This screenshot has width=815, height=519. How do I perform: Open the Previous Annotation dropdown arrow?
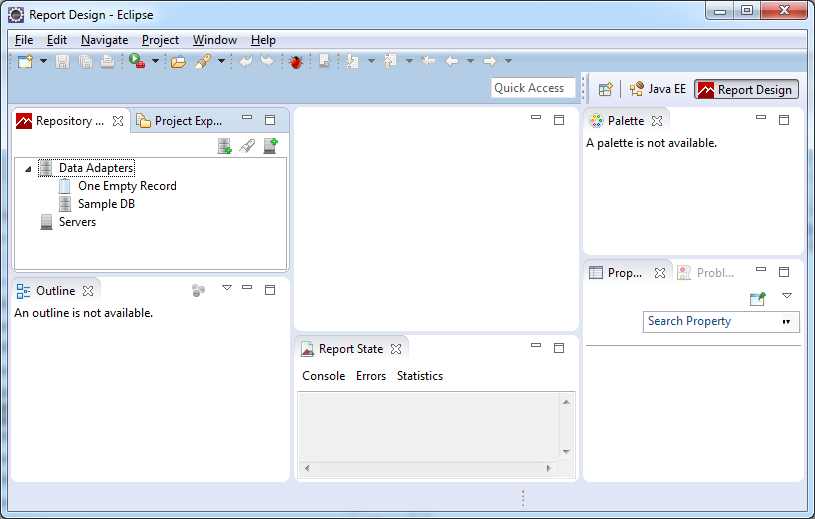[x=410, y=61]
